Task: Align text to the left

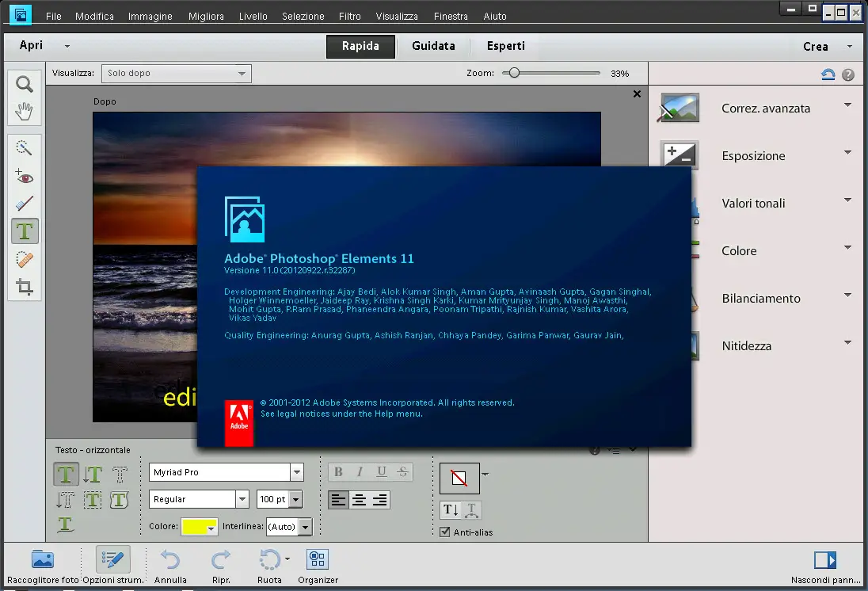Action: point(338,500)
